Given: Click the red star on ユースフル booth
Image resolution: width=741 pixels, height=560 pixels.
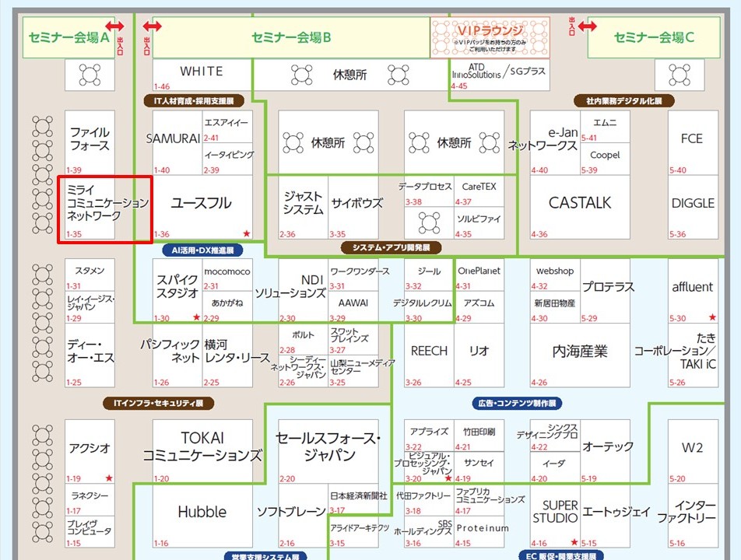Looking at the screenshot, I should (x=246, y=233).
